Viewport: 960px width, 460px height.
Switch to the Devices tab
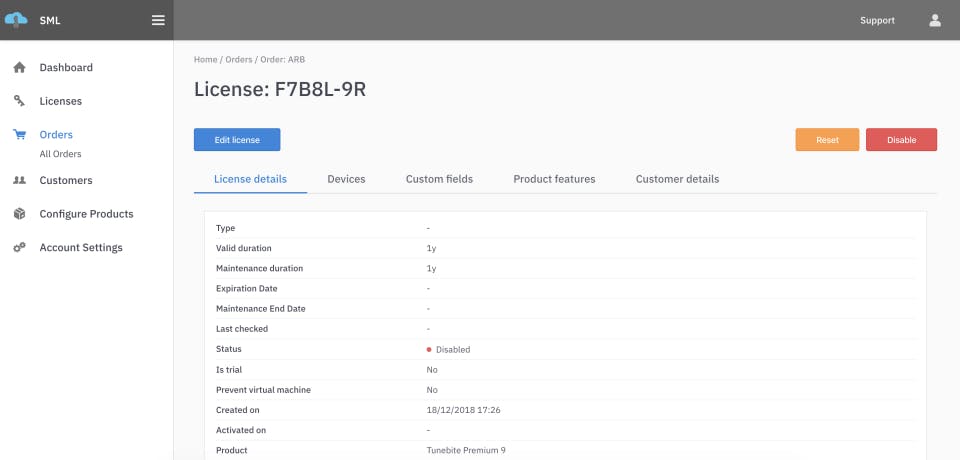point(346,179)
